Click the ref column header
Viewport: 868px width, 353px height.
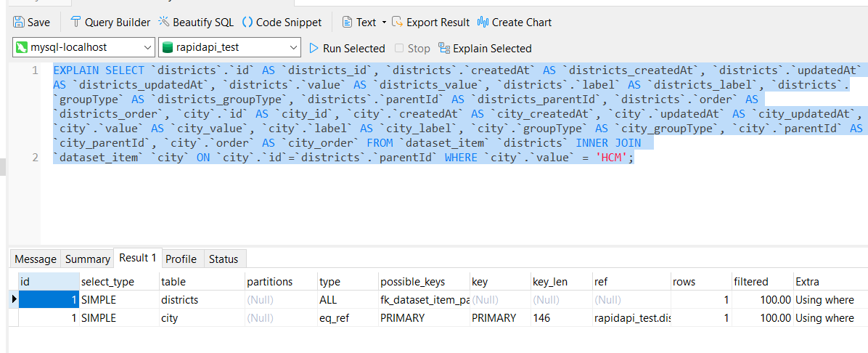pyautogui.click(x=631, y=282)
